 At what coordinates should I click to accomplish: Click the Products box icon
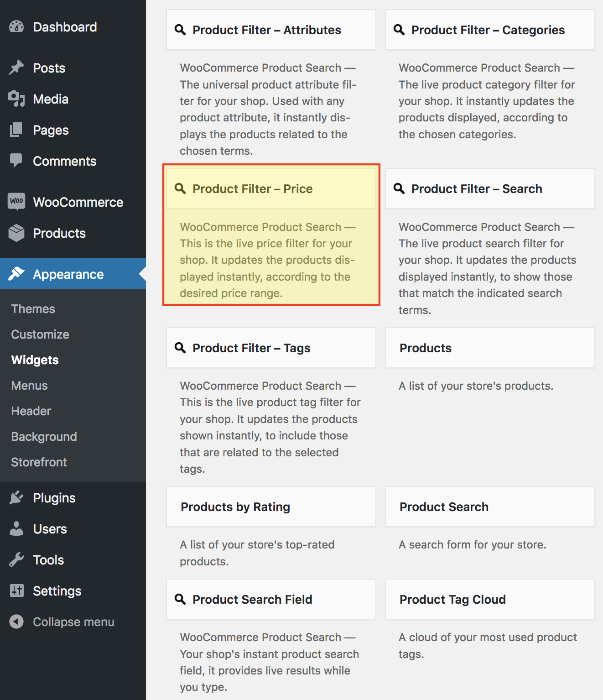coord(16,233)
